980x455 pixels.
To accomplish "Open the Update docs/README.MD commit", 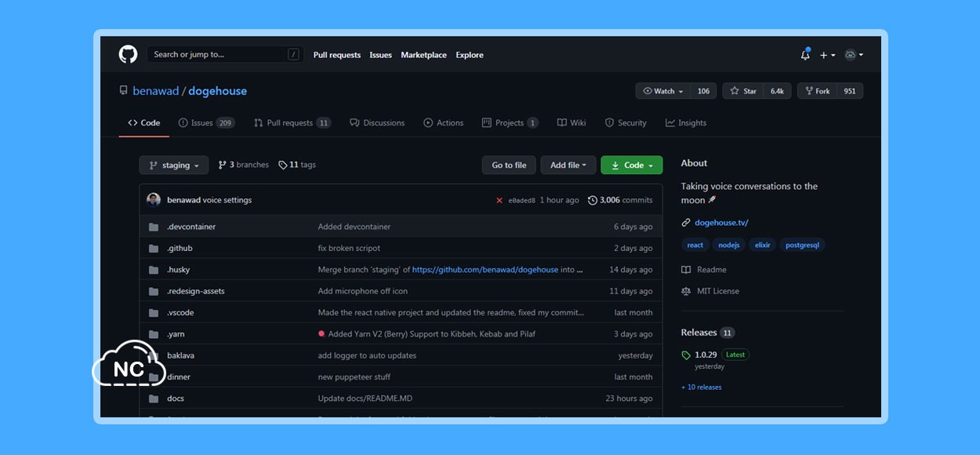I will tap(365, 399).
